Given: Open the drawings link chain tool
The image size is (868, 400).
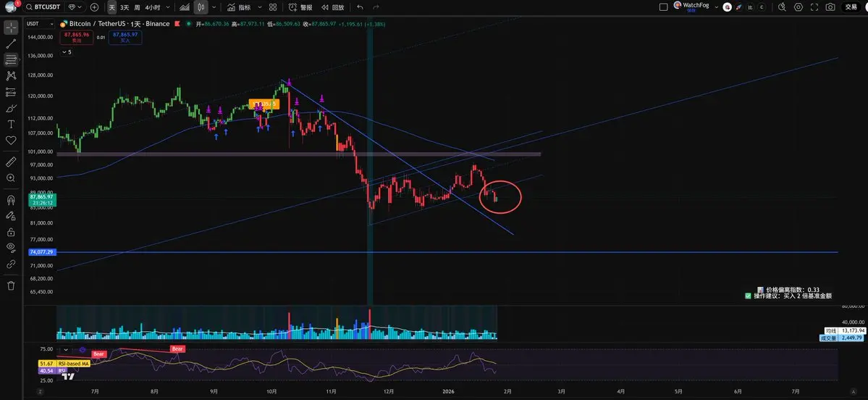Looking at the screenshot, I should 11,264.
